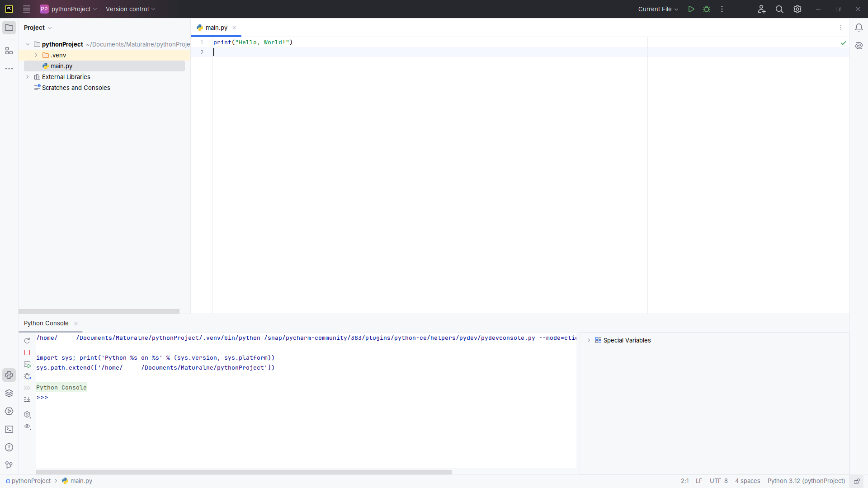Image resolution: width=868 pixels, height=488 pixels.
Task: Click the Debug bug icon
Action: (707, 9)
